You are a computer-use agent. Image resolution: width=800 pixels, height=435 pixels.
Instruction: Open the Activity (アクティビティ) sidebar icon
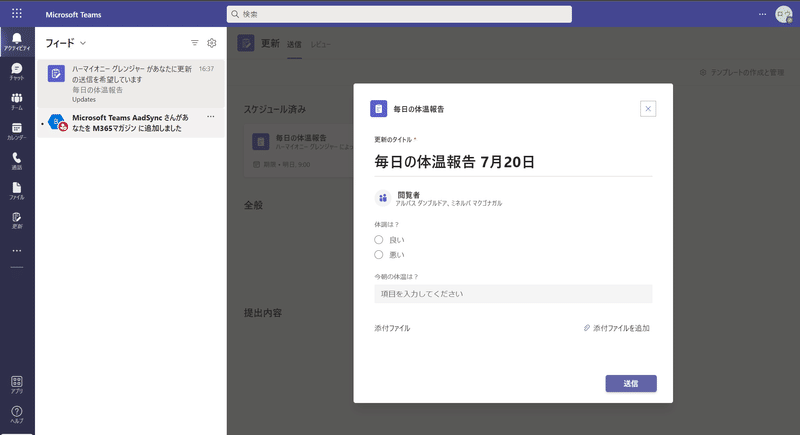[x=17, y=42]
